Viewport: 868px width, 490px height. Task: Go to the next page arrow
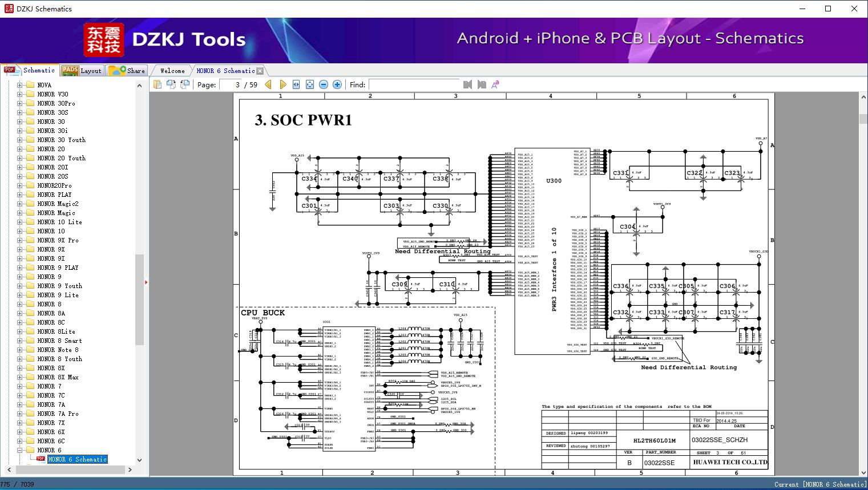point(282,84)
